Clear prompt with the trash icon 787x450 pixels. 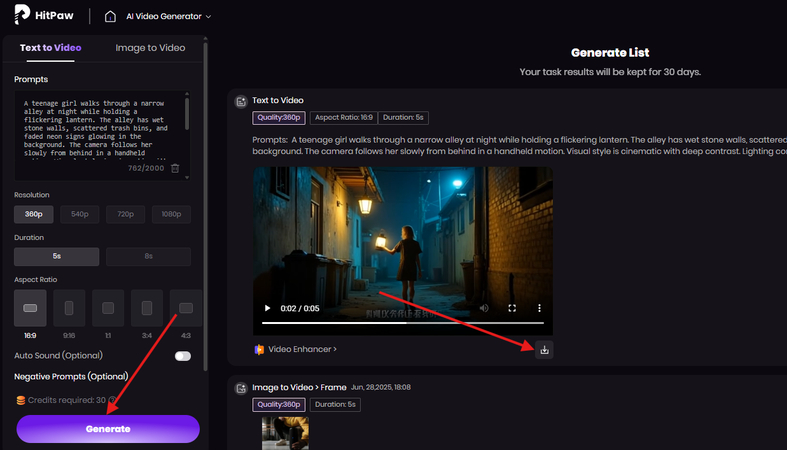point(175,168)
